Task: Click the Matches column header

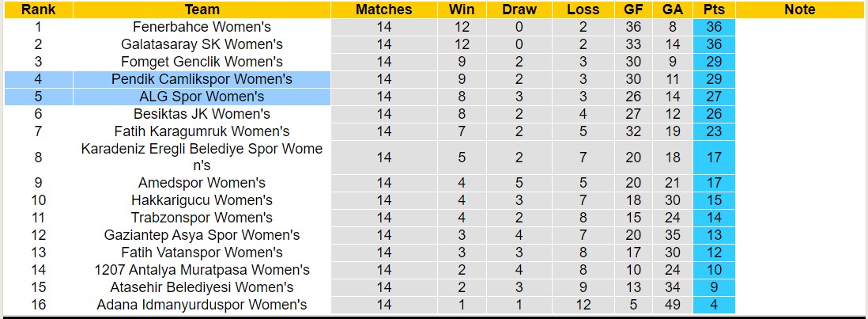Action: pyautogui.click(x=384, y=9)
